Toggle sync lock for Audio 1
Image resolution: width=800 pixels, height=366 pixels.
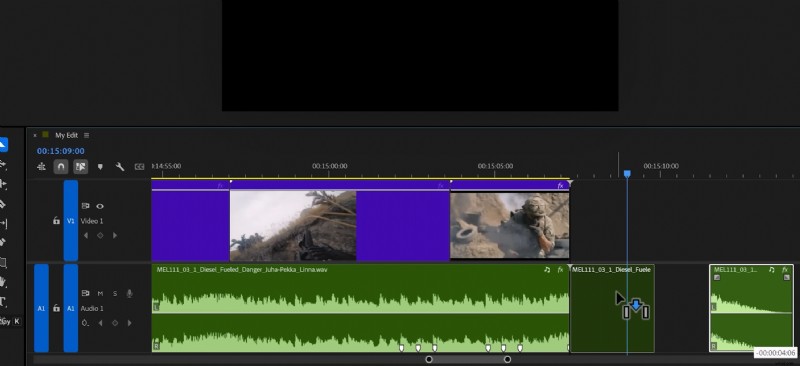(85, 294)
